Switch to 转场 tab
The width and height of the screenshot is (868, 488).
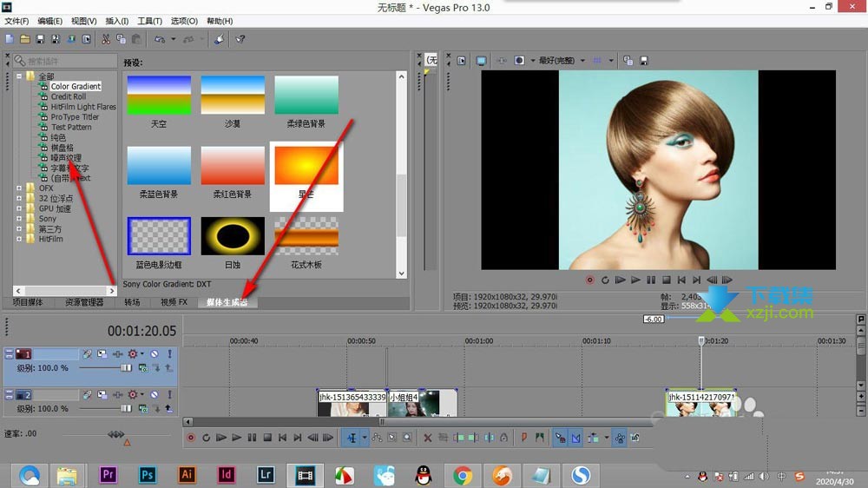point(132,302)
